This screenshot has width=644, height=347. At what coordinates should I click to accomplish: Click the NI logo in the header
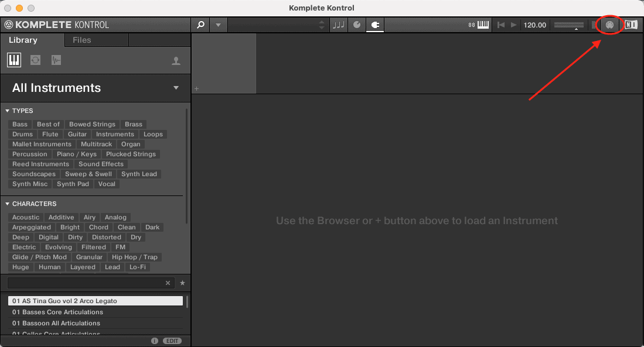pyautogui.click(x=631, y=25)
